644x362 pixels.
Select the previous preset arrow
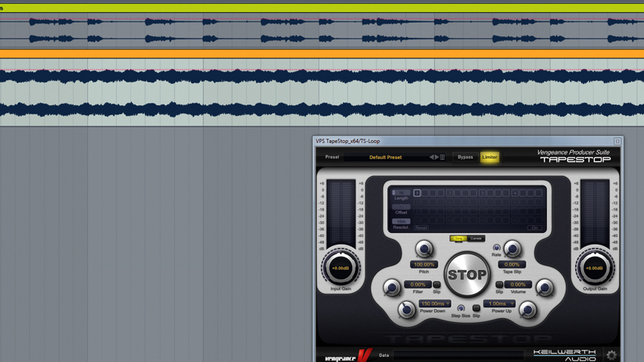(x=431, y=158)
